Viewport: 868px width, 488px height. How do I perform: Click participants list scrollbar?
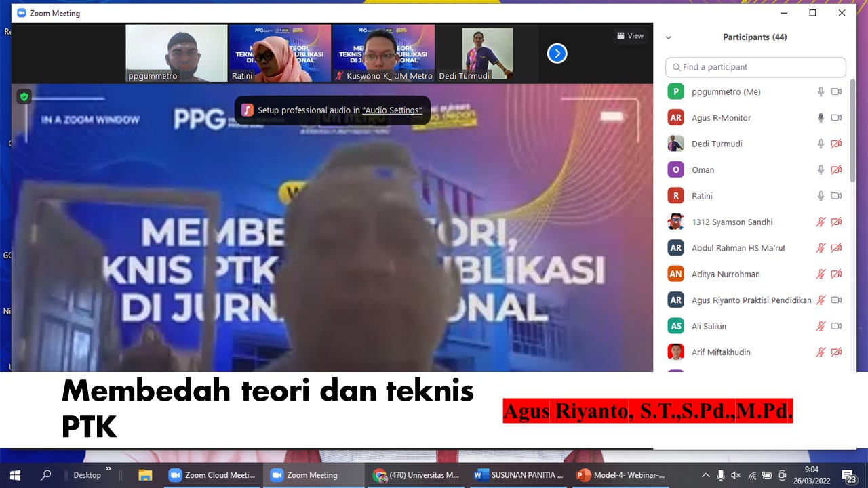(852, 132)
